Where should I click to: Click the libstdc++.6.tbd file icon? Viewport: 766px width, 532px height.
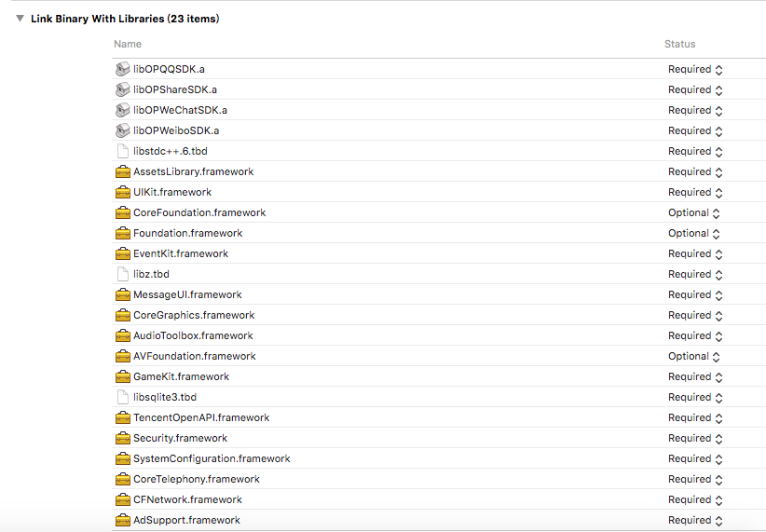122,151
